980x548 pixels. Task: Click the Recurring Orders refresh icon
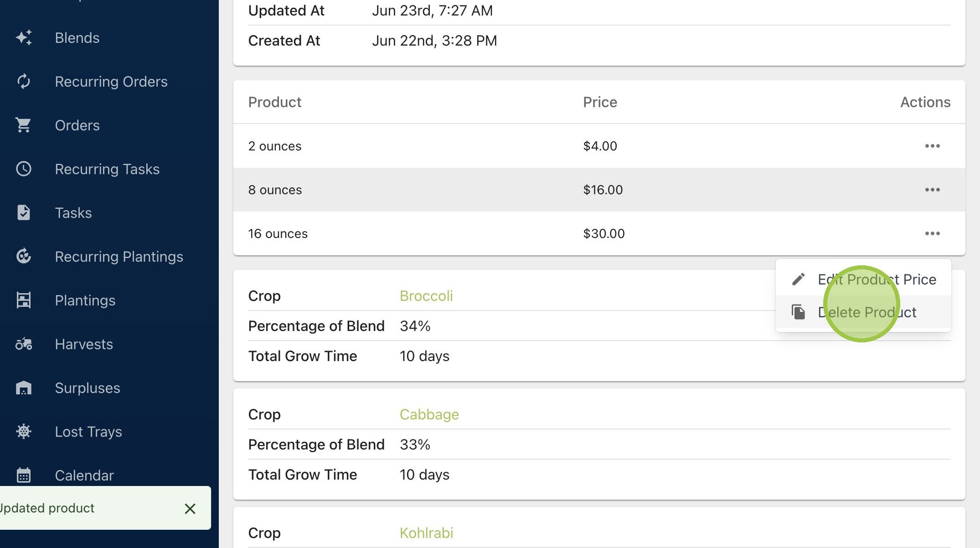pos(24,82)
